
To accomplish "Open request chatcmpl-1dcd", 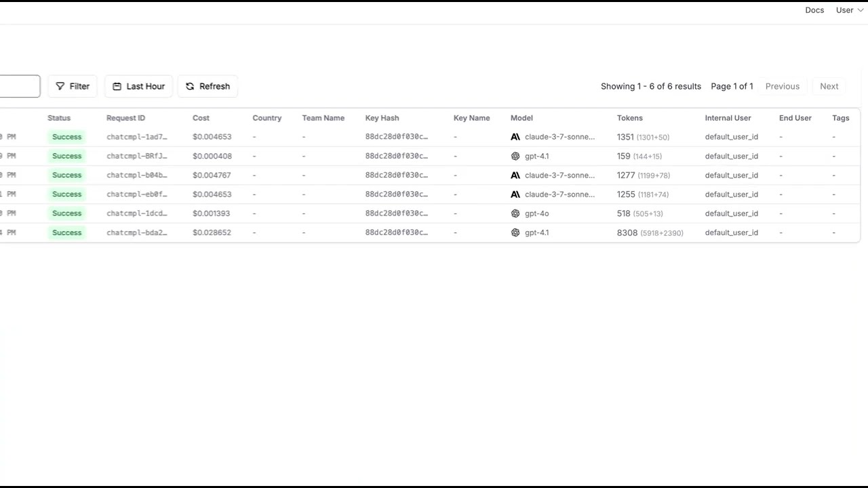I will [x=136, y=213].
